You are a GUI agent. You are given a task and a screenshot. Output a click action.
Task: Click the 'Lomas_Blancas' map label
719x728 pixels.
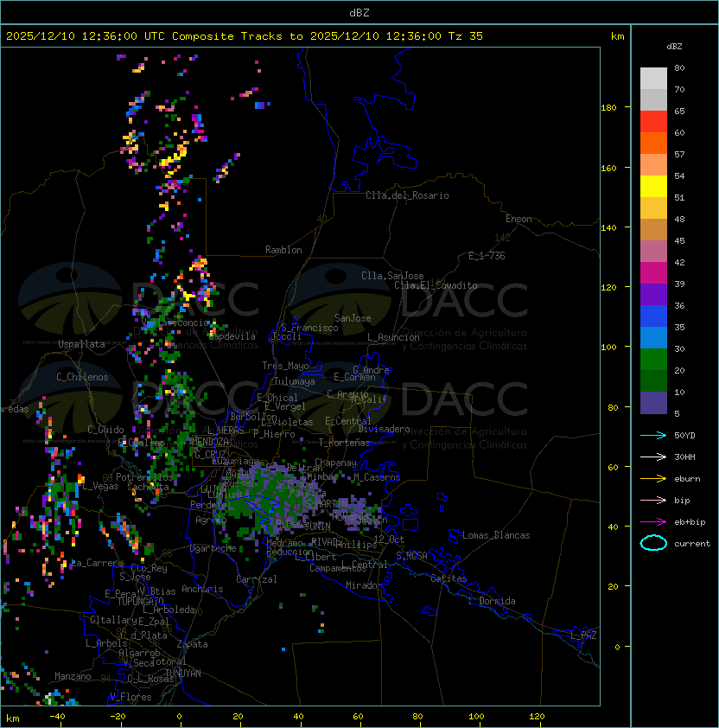point(496,535)
